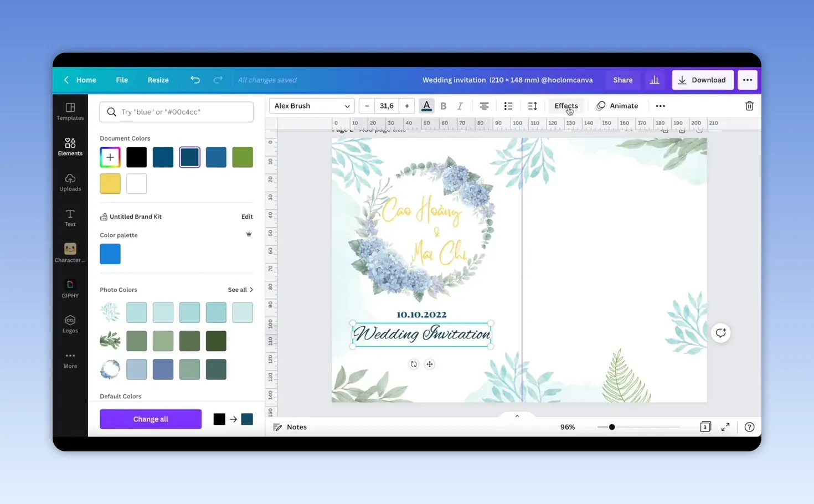814x504 pixels.
Task: Click the green leaves photo thumbnail
Action: pos(110,341)
